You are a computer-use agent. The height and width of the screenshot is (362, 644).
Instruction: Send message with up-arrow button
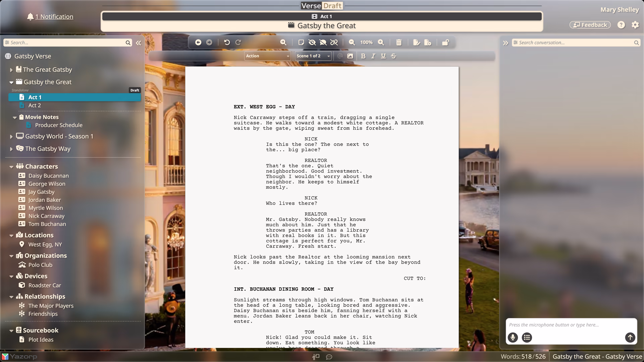coord(630,337)
